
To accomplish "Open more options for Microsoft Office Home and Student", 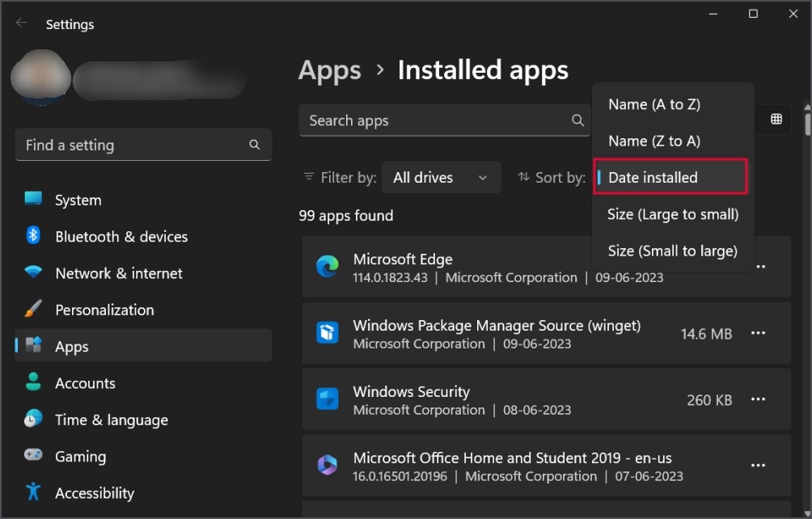I will pyautogui.click(x=758, y=466).
